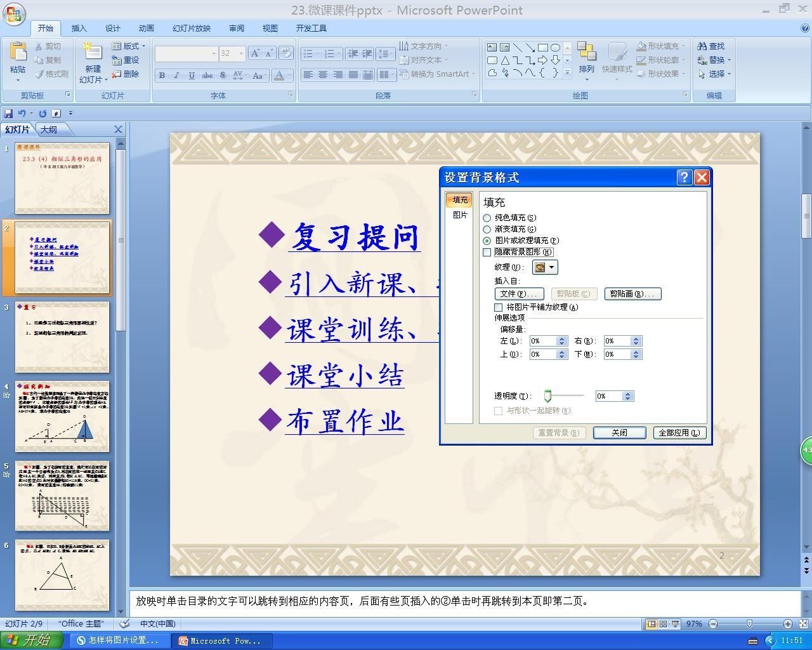Click the File (文件) insert button

[x=519, y=294]
